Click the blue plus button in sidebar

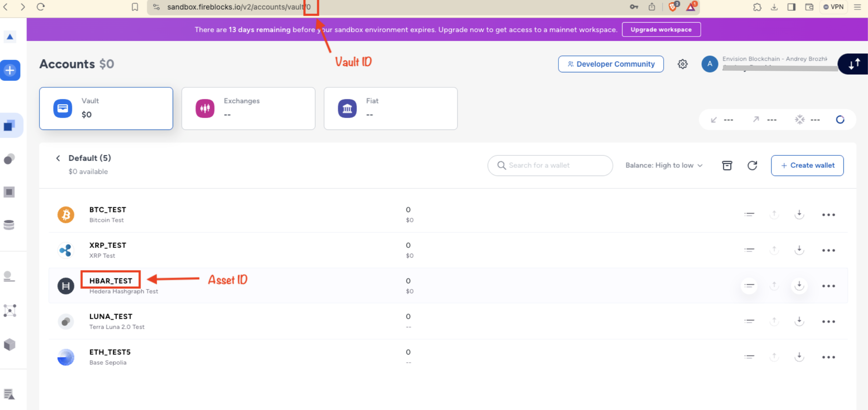pos(10,70)
